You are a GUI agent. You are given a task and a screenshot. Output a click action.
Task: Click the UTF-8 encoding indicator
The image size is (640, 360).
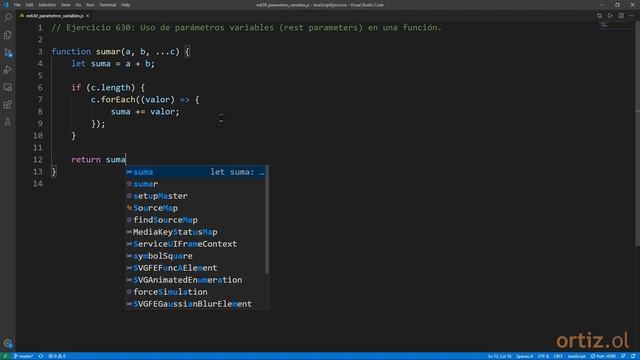click(x=543, y=356)
